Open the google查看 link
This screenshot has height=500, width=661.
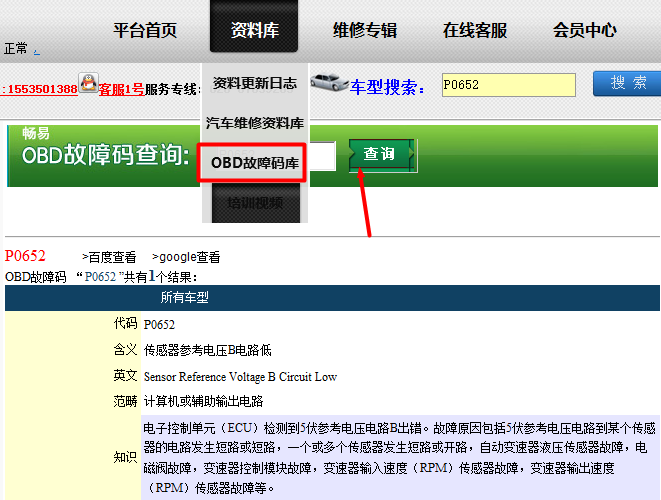point(186,257)
